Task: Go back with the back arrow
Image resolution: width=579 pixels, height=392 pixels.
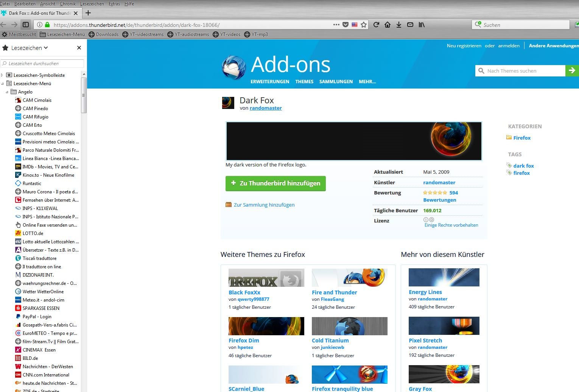Action: coord(3,25)
